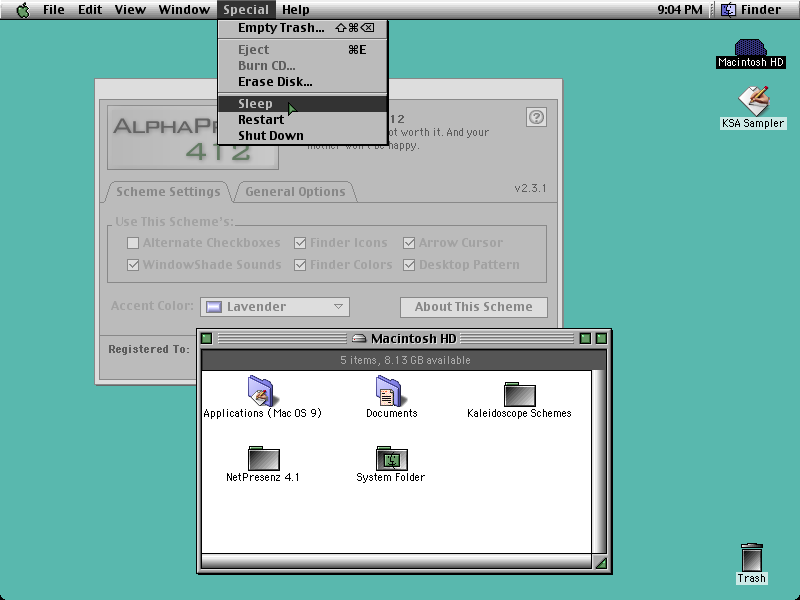Click the About This Scheme button
The image size is (800, 600).
pyautogui.click(x=473, y=307)
